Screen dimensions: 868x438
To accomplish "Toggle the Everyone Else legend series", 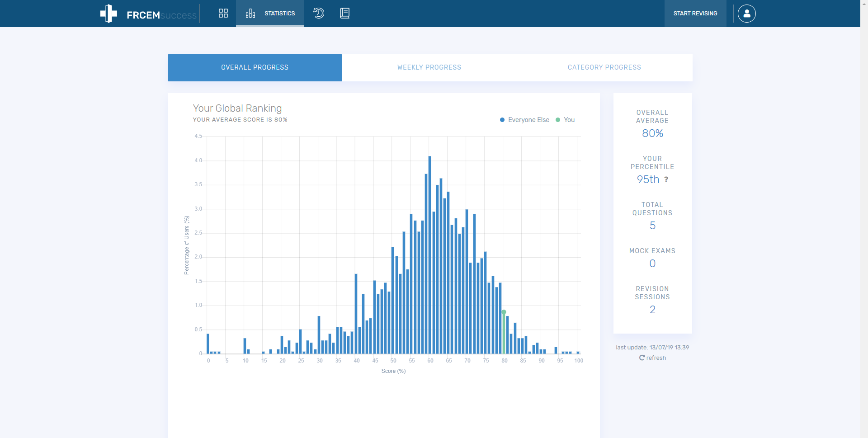I will click(524, 120).
